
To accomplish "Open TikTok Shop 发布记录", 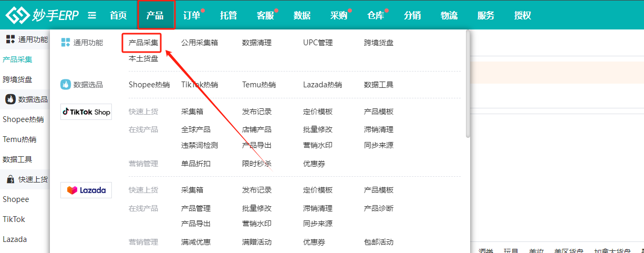I will tap(257, 112).
